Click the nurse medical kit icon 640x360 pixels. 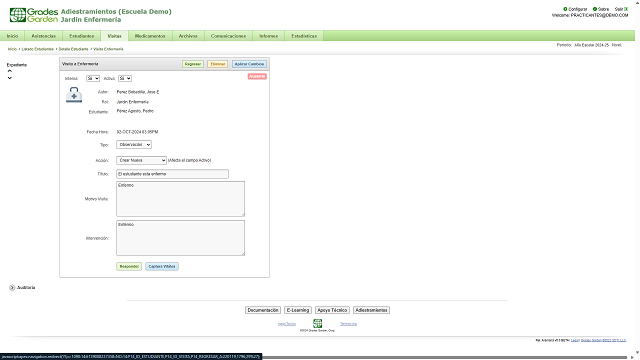(x=74, y=95)
